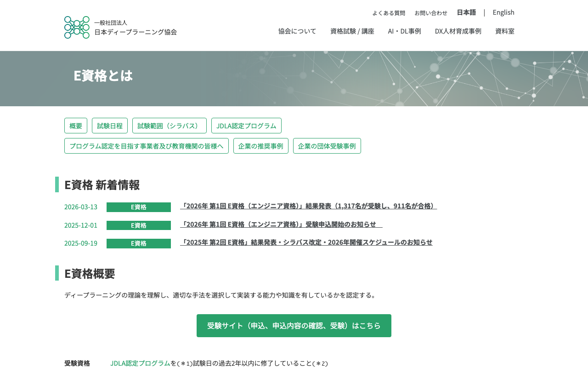This screenshot has height=368, width=588.
Task: Click the JDLA logo icon
Action: [x=76, y=27]
